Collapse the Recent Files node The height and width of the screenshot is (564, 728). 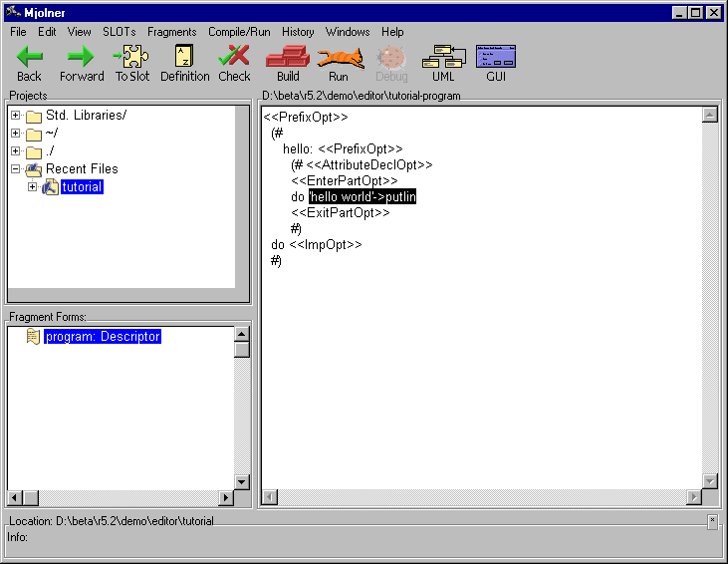point(16,169)
